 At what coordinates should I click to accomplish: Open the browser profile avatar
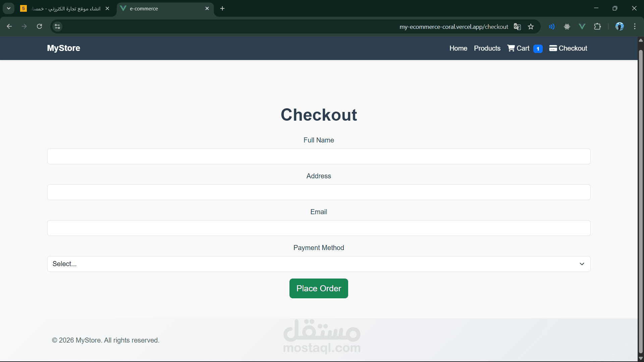(x=619, y=26)
